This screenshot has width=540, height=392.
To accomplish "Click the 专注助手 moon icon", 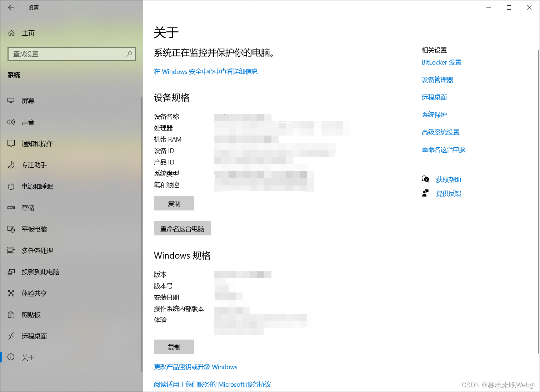I will 11,165.
